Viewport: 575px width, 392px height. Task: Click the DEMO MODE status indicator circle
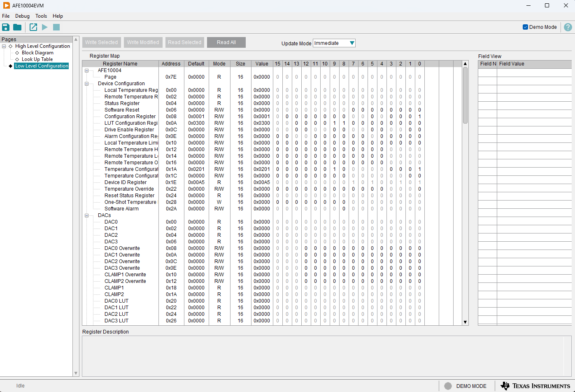(x=448, y=386)
